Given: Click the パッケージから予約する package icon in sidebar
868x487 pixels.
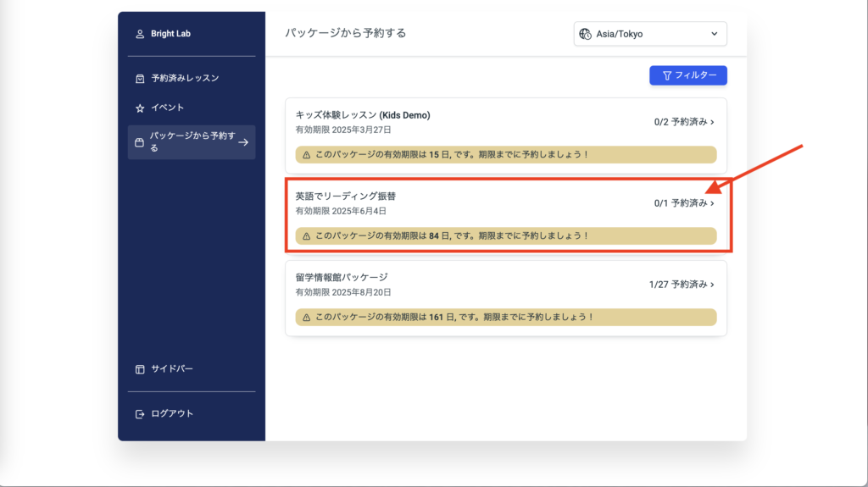Looking at the screenshot, I should click(x=140, y=142).
